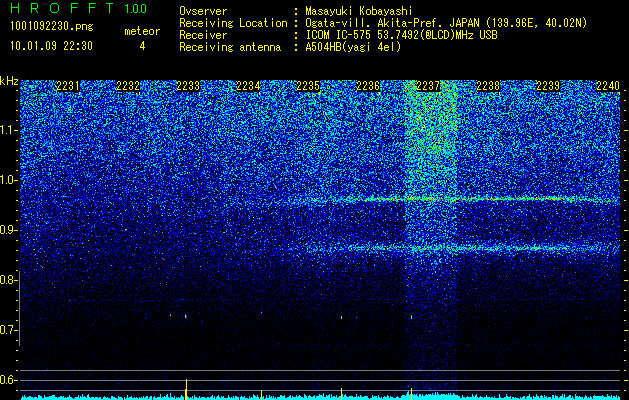Screen dimensions: 629x400
Task: Click the Ovserver field label
Action: pyautogui.click(x=203, y=11)
